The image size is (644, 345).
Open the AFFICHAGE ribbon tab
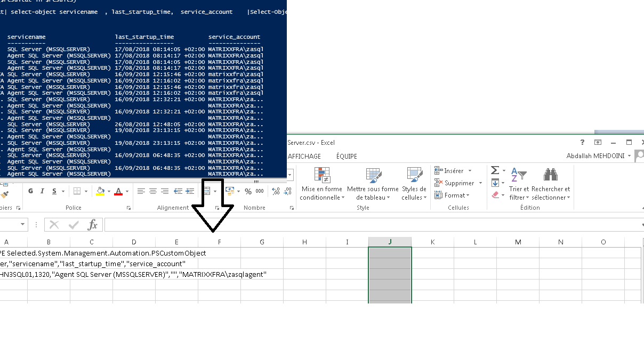pyautogui.click(x=304, y=156)
